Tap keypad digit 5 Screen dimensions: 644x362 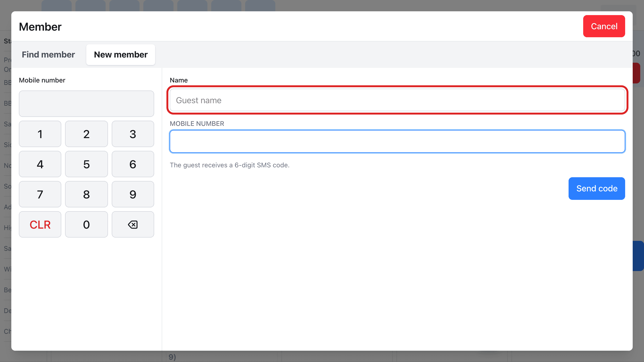coord(86,164)
